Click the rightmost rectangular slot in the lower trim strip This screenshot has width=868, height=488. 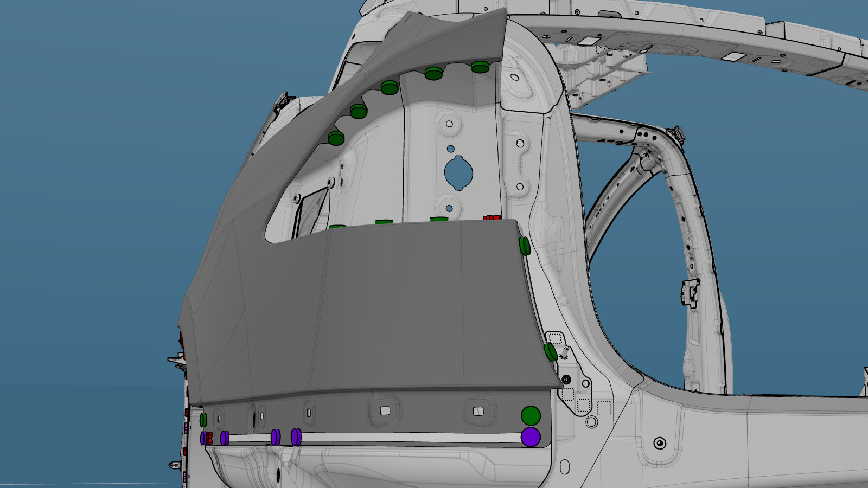coord(478,411)
